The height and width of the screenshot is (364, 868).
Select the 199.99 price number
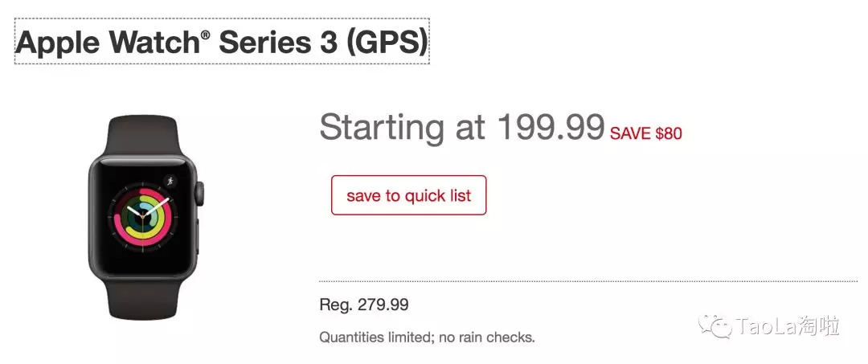tap(551, 127)
